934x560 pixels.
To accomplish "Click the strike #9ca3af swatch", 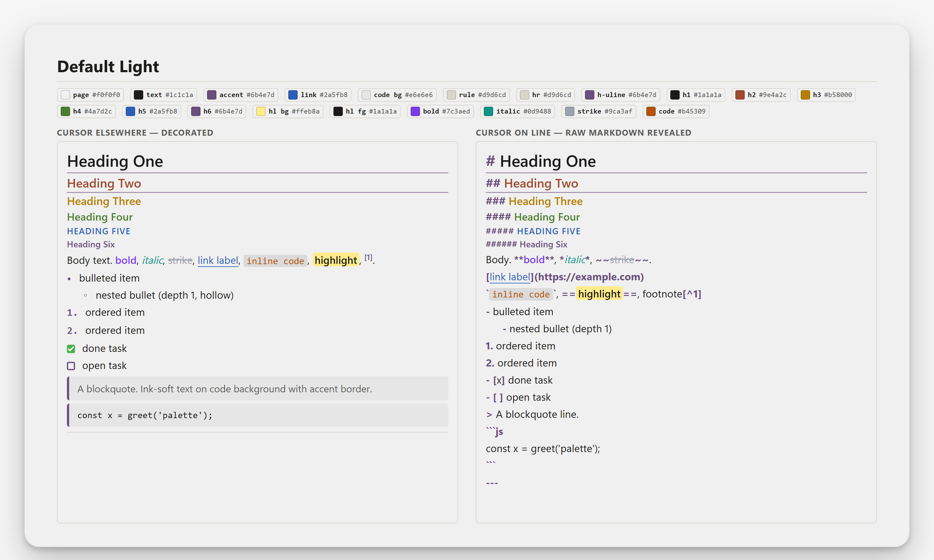I will point(599,111).
